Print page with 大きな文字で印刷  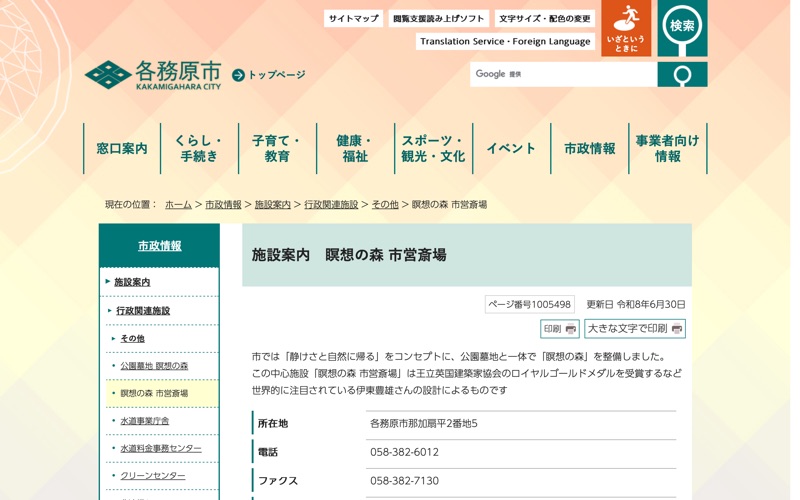635,329
